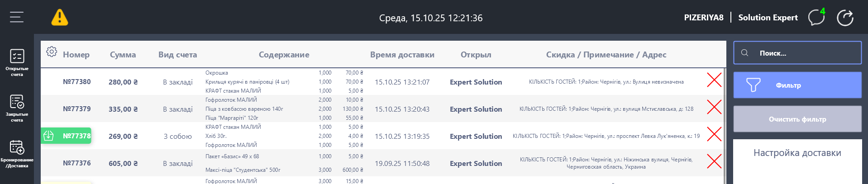This screenshot has height=184, width=868.
Task: Open order row №77376
Action: 76,163
